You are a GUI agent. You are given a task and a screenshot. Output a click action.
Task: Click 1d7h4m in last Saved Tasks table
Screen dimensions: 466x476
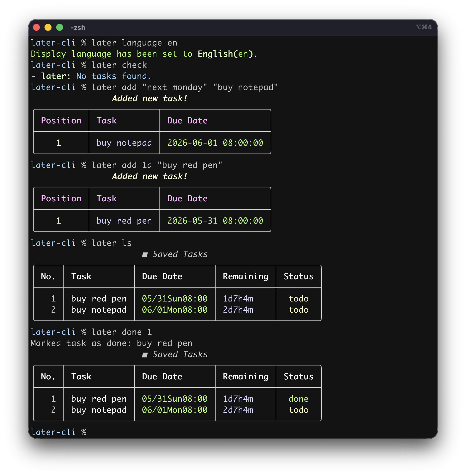pos(238,399)
